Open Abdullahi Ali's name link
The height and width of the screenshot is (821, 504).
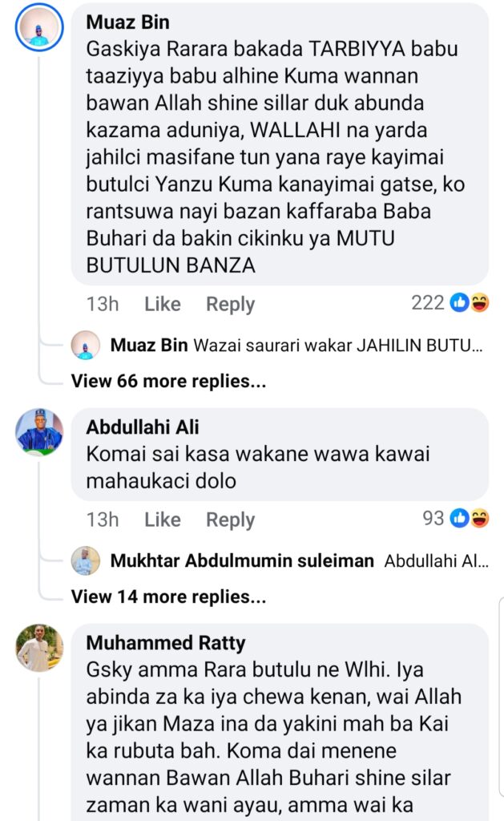[143, 427]
